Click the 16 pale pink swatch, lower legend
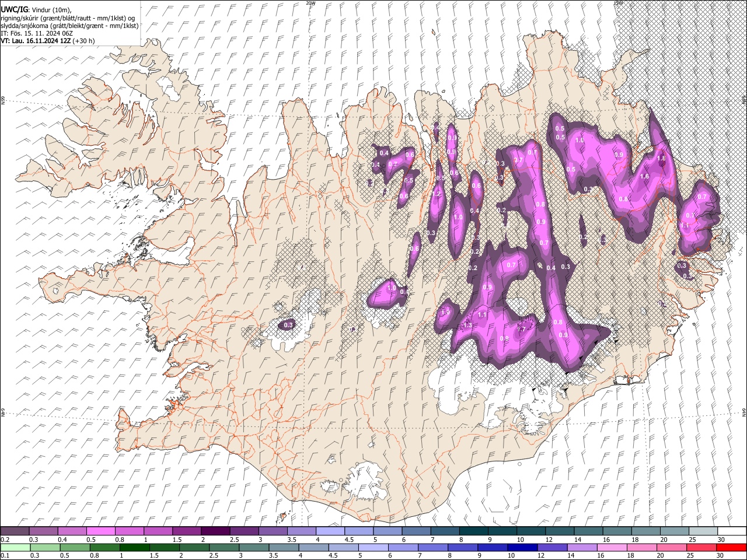This screenshot has width=747, height=560. [612, 547]
